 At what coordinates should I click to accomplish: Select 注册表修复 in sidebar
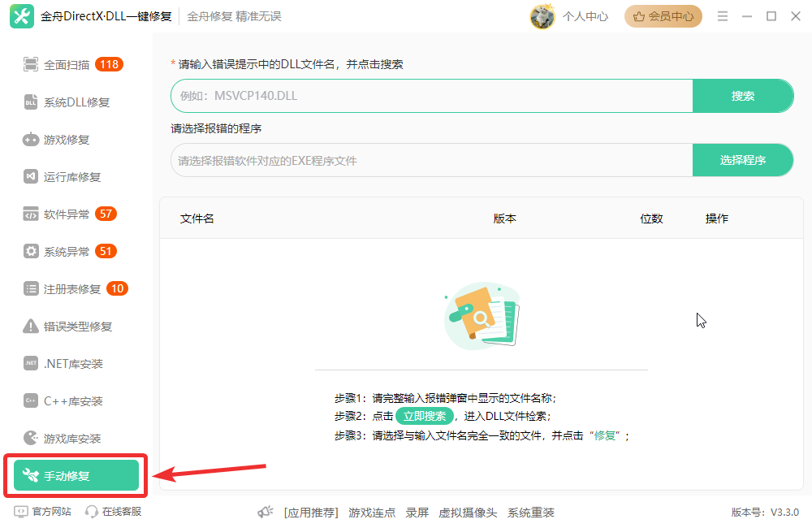[x=72, y=288]
